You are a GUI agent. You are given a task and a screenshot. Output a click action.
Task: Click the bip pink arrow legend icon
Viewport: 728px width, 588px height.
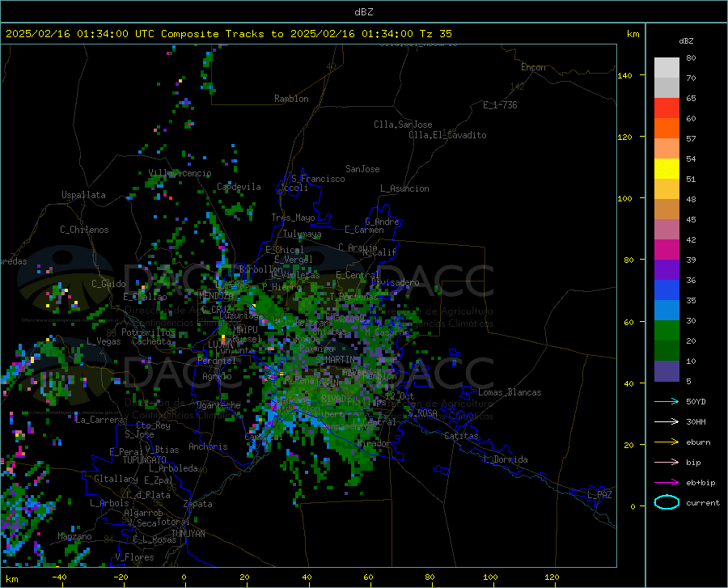[667, 463]
